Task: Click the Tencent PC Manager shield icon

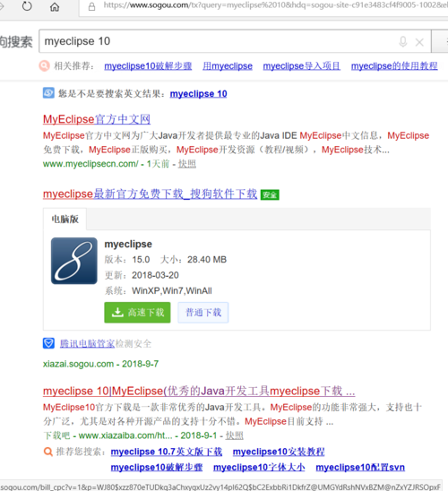Action: 48,343
